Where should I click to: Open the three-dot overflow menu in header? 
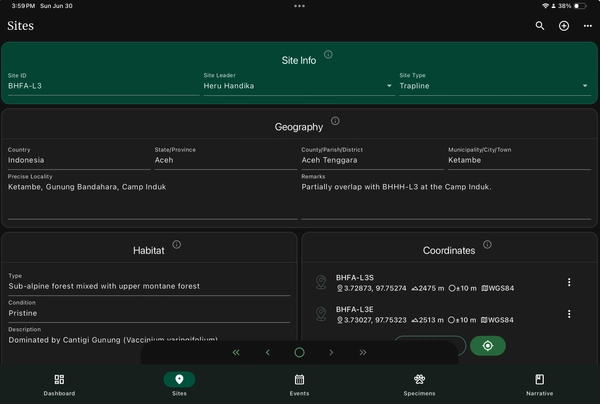pyautogui.click(x=588, y=26)
